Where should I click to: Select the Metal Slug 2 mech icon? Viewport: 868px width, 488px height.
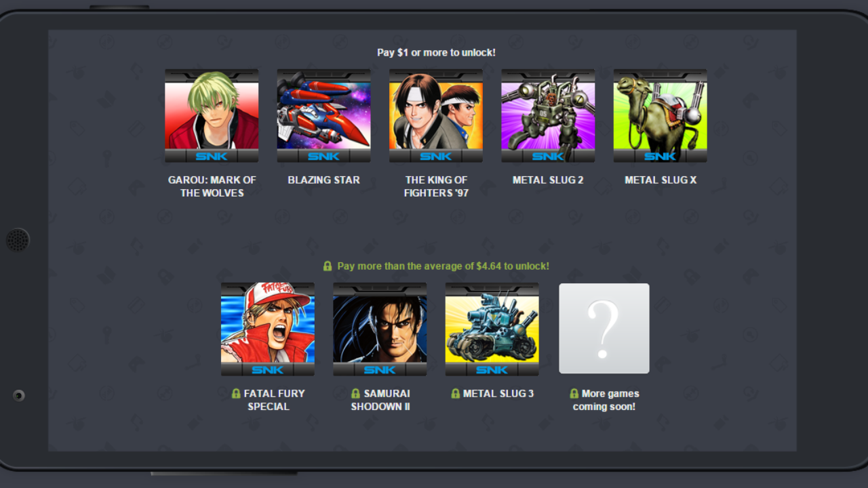(x=548, y=116)
